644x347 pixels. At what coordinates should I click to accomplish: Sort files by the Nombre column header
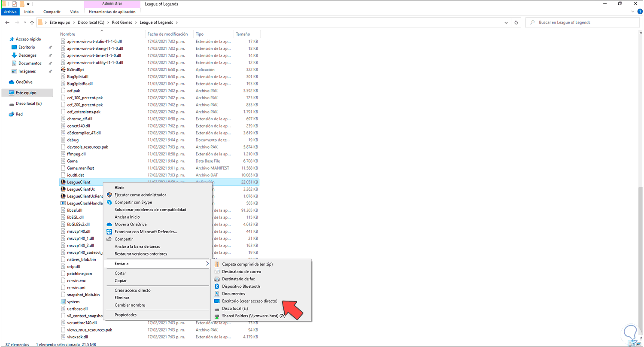[102, 34]
